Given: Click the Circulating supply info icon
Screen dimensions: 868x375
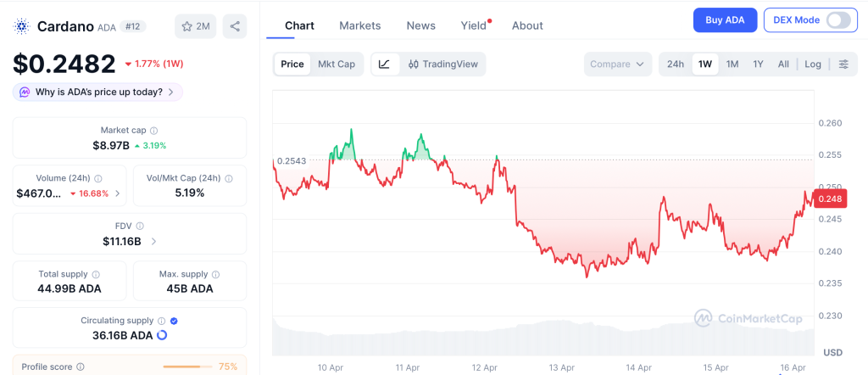Looking at the screenshot, I should tap(160, 321).
